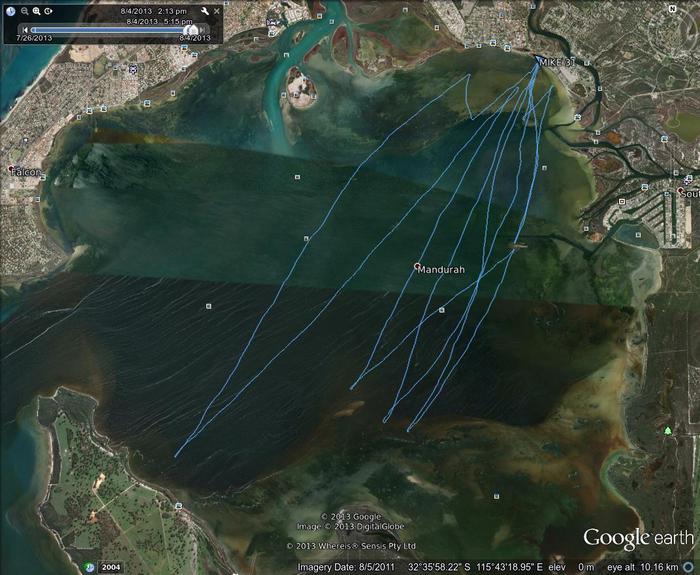Screen dimensions: 700x575
Task: Click the time slider zoom out magnifier
Action: click(x=24, y=10)
